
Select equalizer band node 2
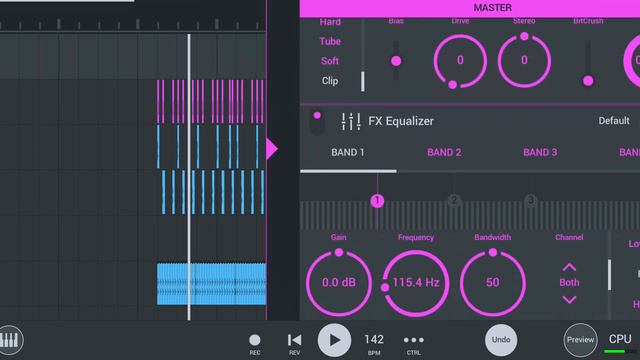point(454,200)
